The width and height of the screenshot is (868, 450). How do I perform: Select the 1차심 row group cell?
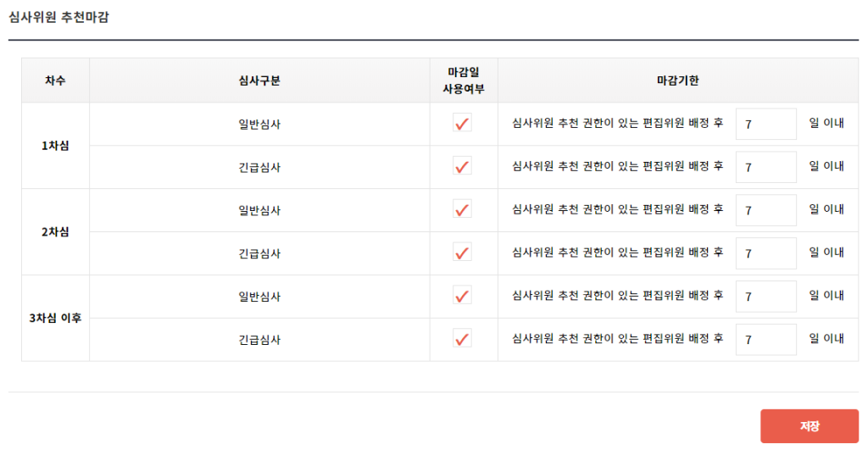[x=55, y=146]
